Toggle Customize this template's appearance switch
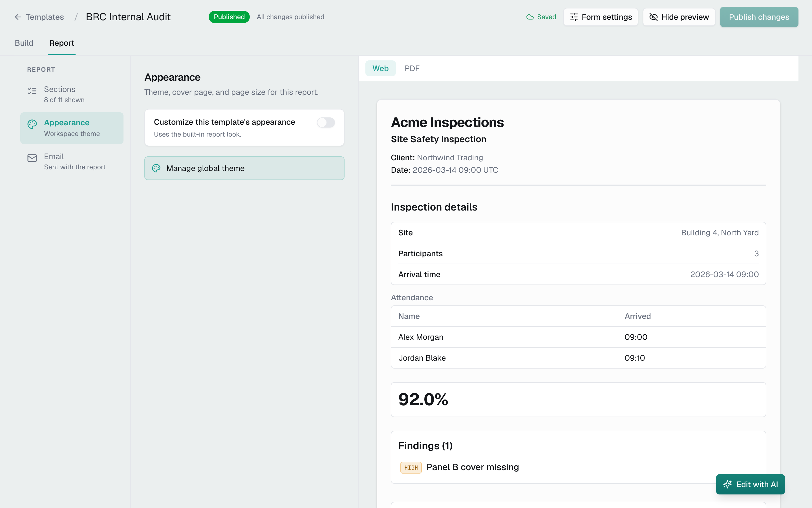The height and width of the screenshot is (508, 812). pos(325,122)
